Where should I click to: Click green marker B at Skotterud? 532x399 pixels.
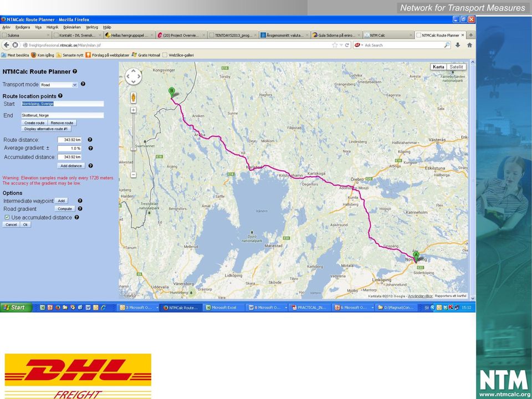[x=172, y=93]
